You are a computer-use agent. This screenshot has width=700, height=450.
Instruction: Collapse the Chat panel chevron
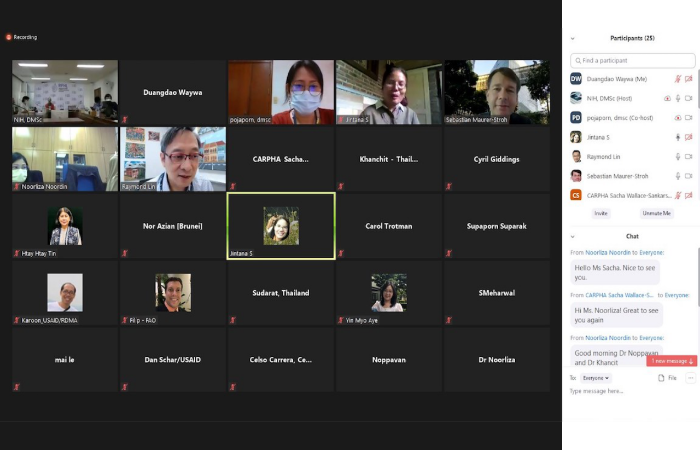573,237
